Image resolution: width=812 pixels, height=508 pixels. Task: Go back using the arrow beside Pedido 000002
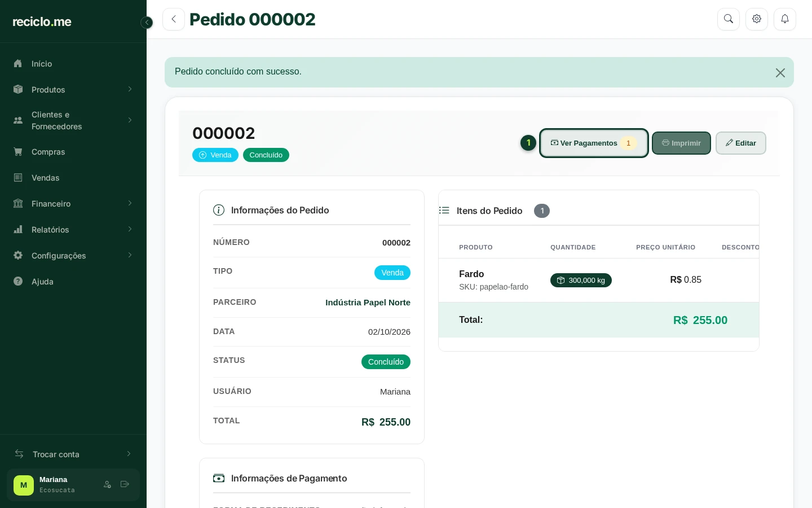pyautogui.click(x=174, y=19)
